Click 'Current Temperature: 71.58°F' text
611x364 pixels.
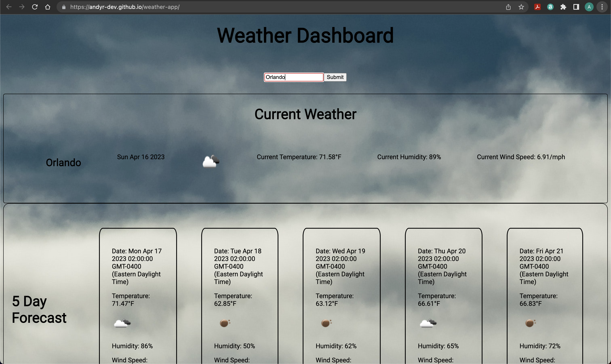299,157
